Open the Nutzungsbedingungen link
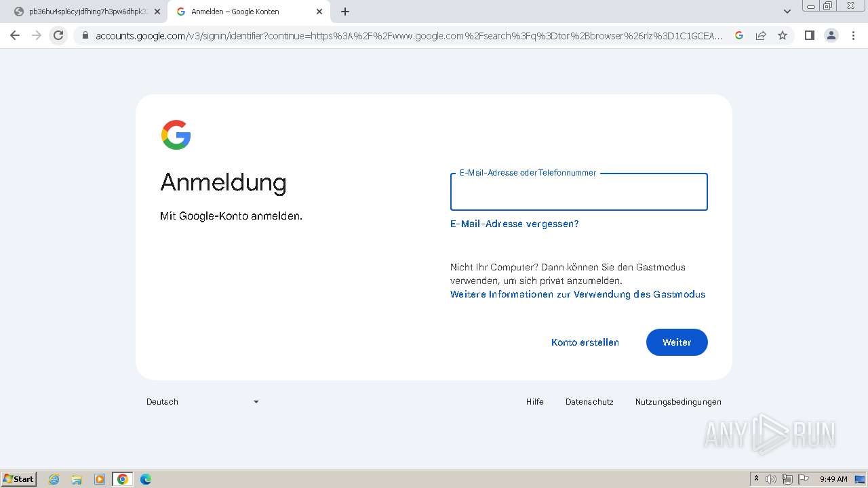Screen dimensions: 868x488 pyautogui.click(x=678, y=402)
